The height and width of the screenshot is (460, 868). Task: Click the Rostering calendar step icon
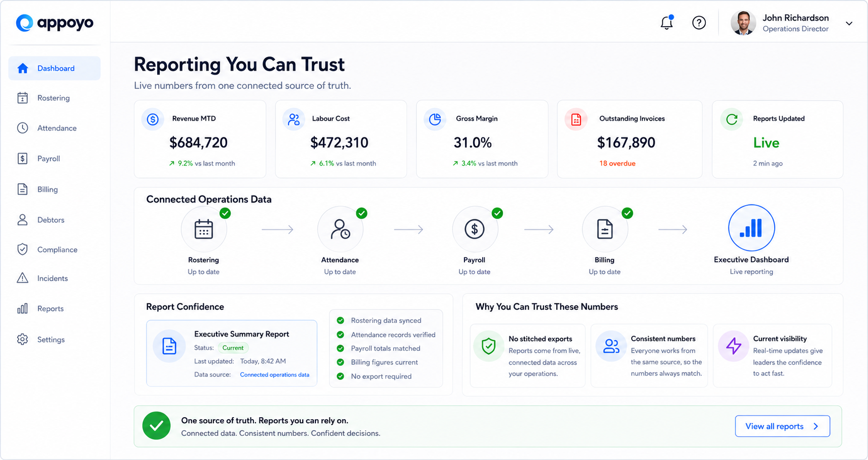click(x=204, y=229)
